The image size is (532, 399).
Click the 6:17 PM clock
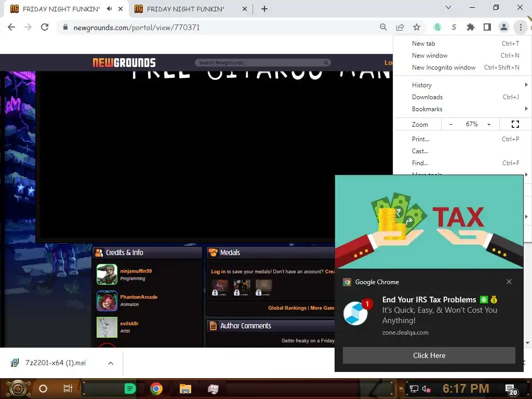pyautogui.click(x=466, y=389)
